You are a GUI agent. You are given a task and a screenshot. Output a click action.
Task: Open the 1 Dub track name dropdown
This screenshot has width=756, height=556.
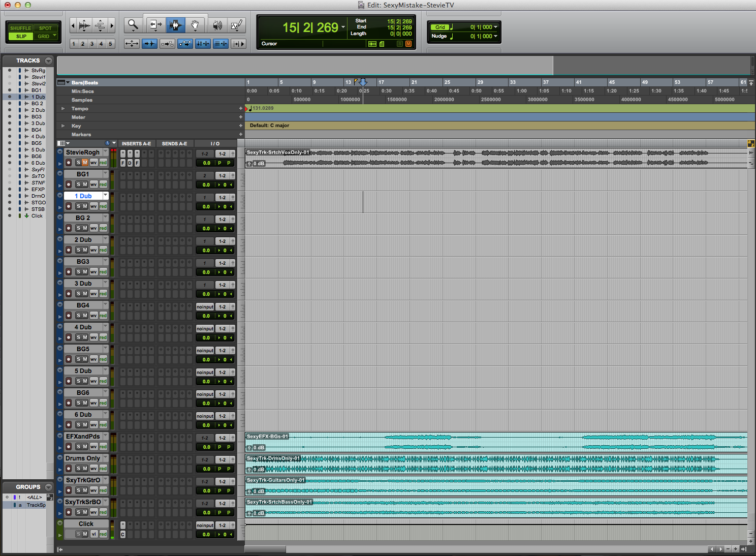106,196
